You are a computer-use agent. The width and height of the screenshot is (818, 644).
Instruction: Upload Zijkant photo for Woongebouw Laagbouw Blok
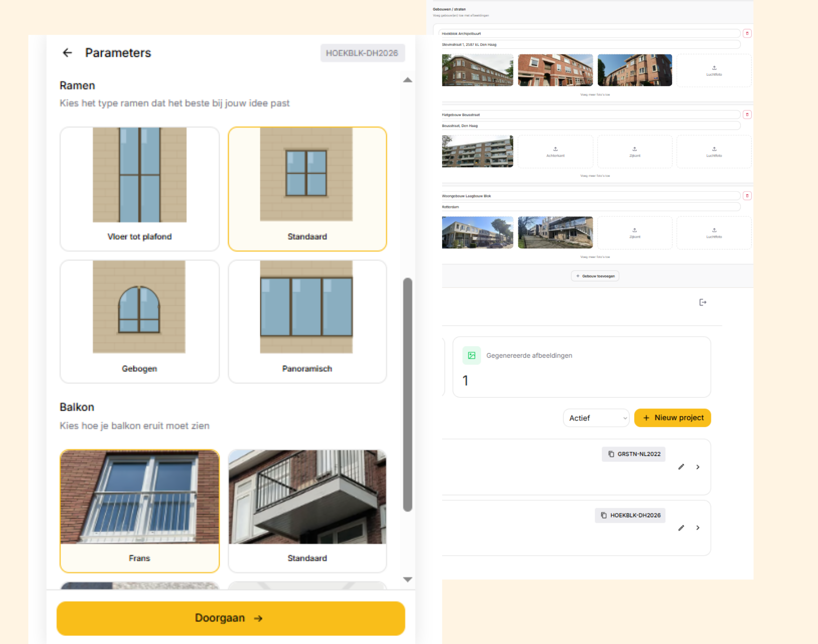[635, 233]
